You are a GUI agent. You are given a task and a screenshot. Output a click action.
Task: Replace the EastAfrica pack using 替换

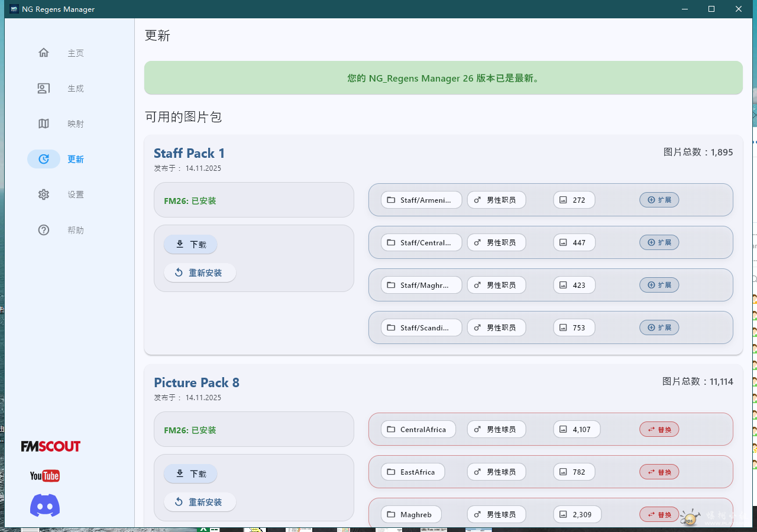pos(659,472)
